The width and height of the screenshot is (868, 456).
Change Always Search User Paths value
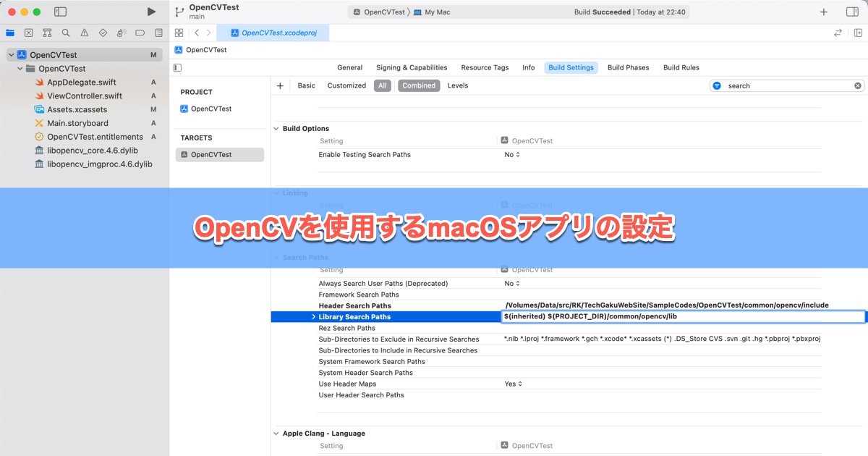[512, 284]
